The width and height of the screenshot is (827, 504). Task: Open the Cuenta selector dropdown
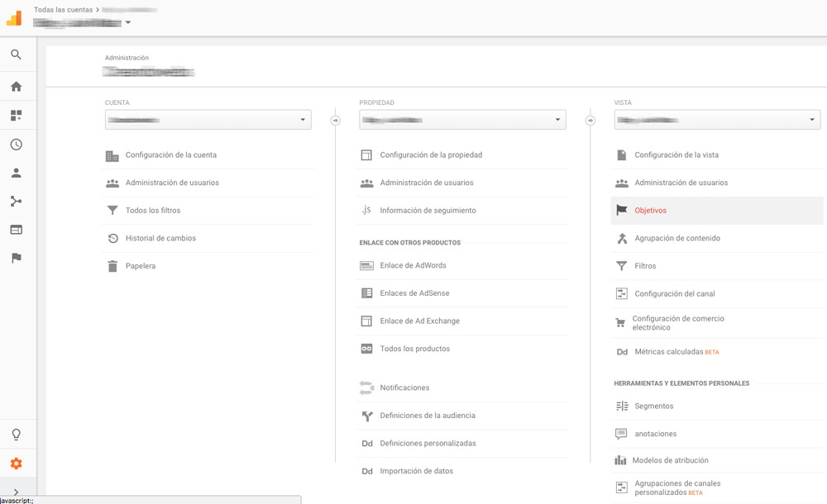pyautogui.click(x=207, y=119)
